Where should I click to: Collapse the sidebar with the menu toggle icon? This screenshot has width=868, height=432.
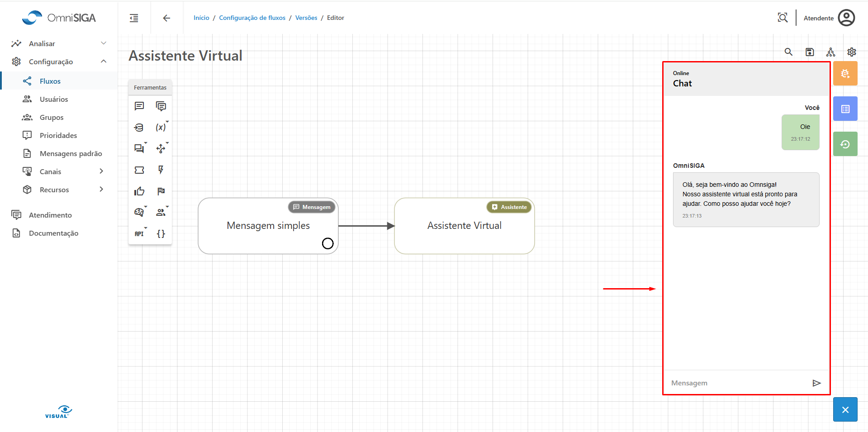pos(134,18)
